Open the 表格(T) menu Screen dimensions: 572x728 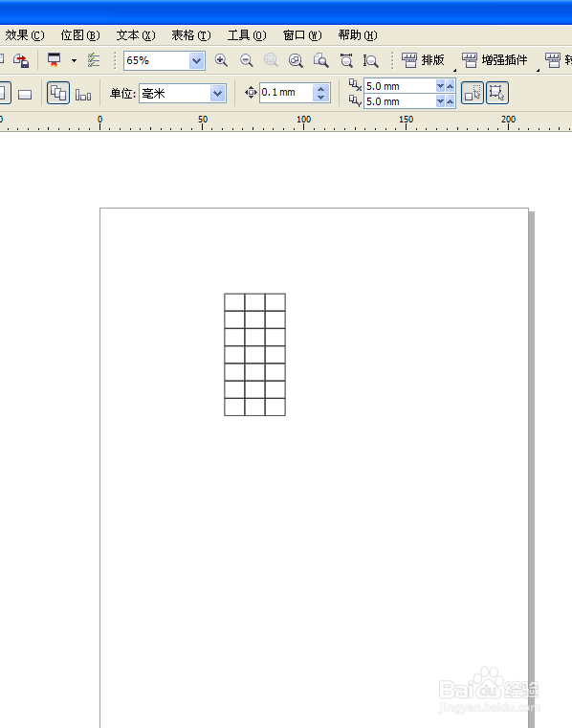click(190, 35)
